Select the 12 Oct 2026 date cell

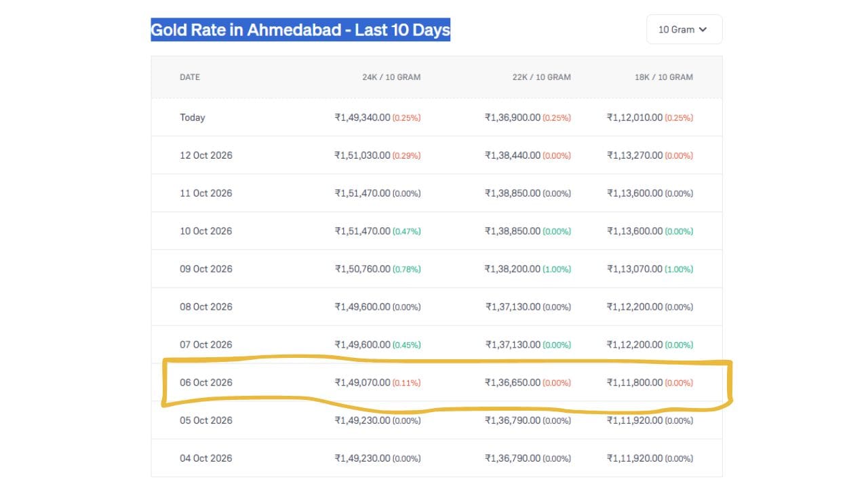206,155
